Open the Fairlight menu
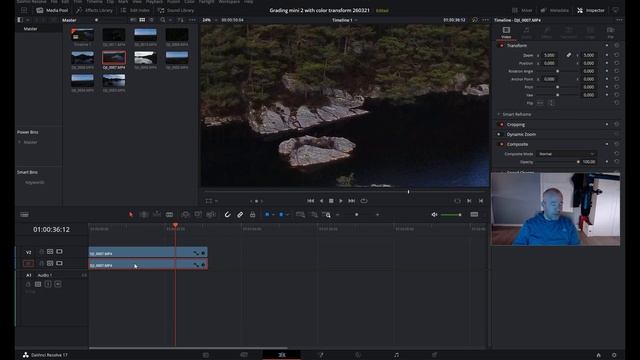The width and height of the screenshot is (640, 360). [207, 2]
